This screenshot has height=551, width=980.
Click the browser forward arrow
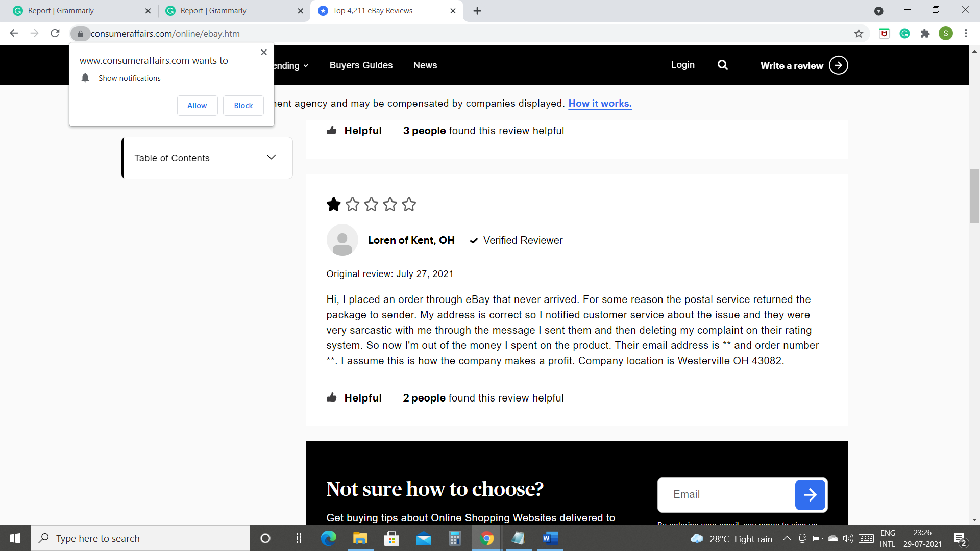(x=34, y=33)
